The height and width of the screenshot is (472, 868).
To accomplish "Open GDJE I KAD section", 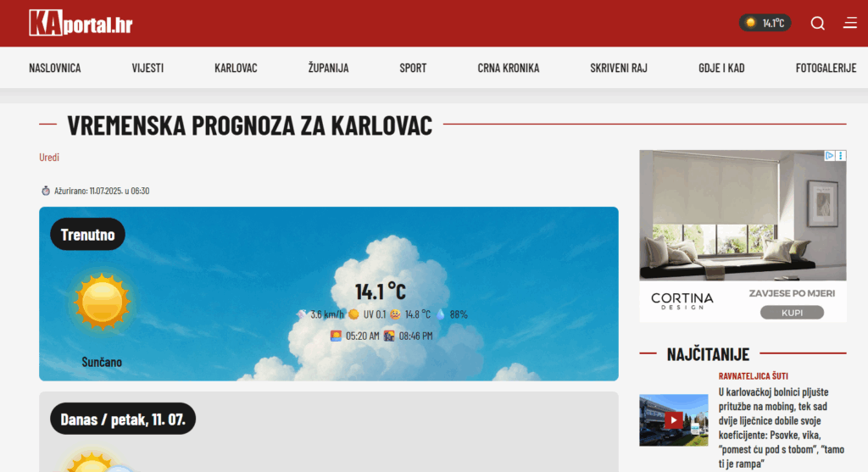I will coord(721,68).
